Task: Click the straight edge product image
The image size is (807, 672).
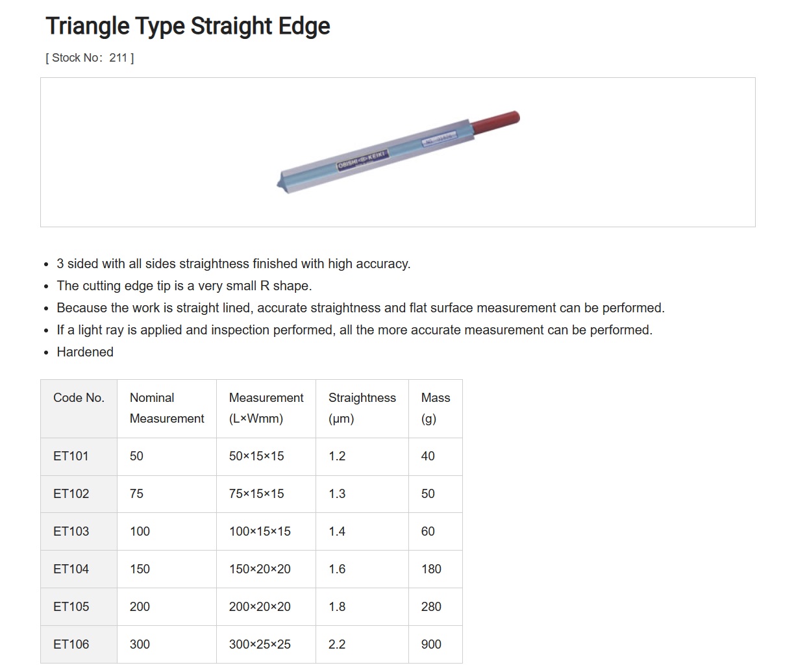Action: pyautogui.click(x=398, y=152)
